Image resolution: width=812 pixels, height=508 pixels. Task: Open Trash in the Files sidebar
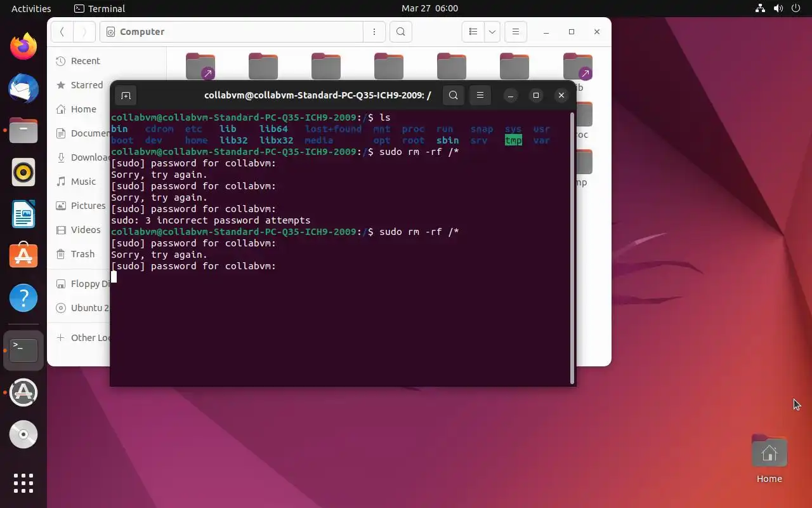pos(79,254)
